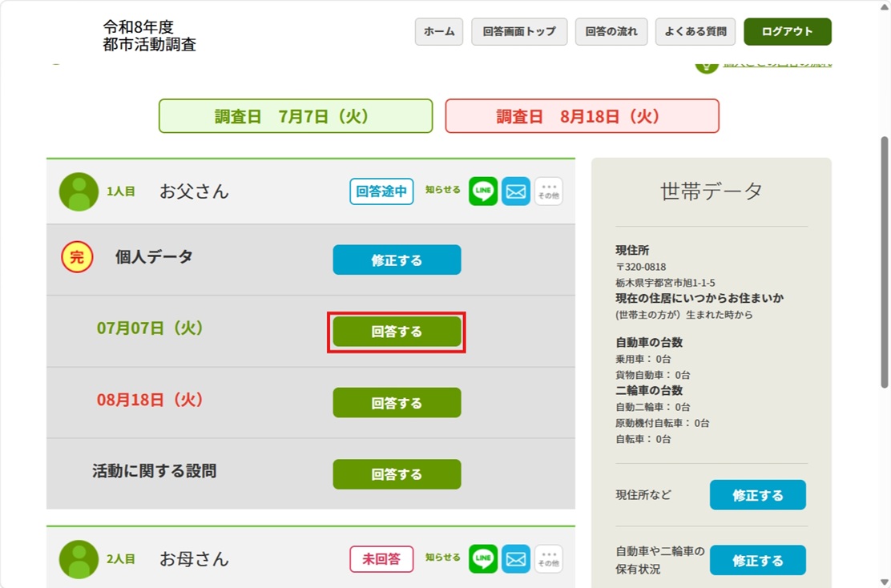Click 修正する next to 現住所など

(757, 494)
